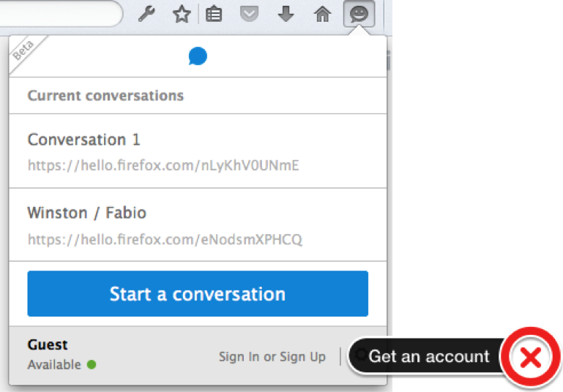This screenshot has width=563, height=392.
Task: Open the Sign In or Sign Up link
Action: (272, 356)
